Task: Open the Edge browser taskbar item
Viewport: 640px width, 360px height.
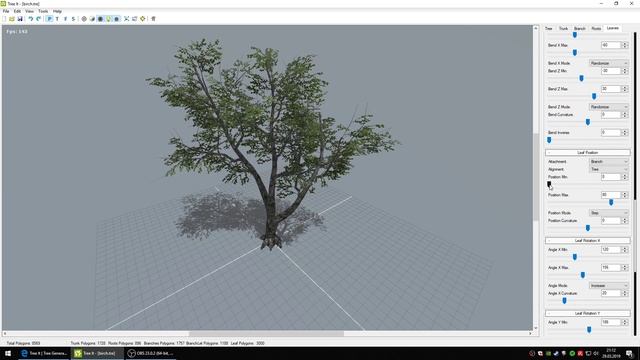Action: point(44,353)
